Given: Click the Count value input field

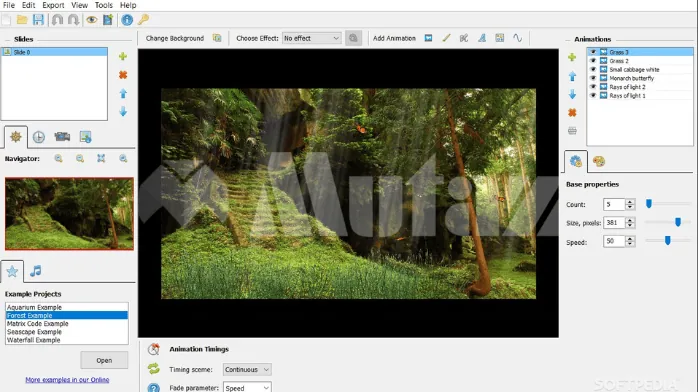Looking at the screenshot, I should [614, 204].
